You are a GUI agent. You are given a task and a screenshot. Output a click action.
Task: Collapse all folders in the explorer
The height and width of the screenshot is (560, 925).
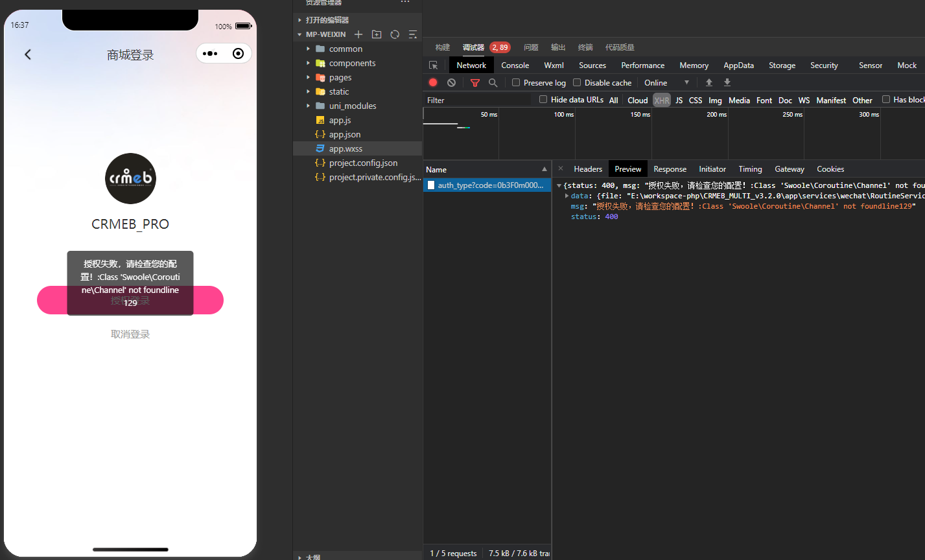click(412, 34)
